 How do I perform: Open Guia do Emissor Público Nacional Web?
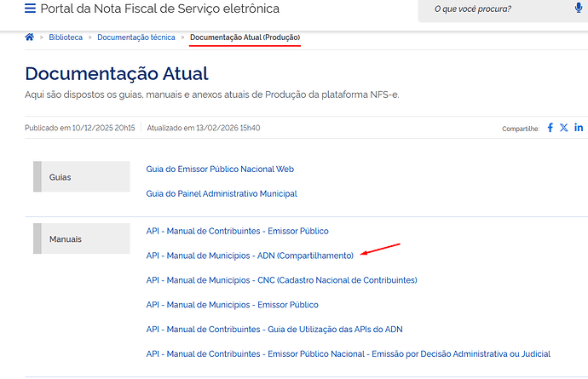tap(220, 169)
